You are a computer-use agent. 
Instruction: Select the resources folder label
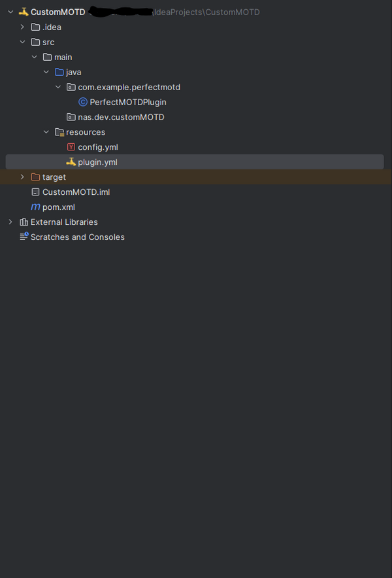pyautogui.click(x=86, y=132)
